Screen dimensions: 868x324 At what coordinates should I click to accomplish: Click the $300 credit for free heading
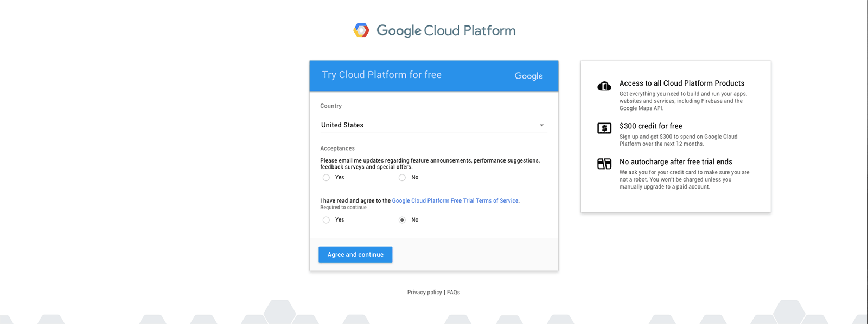coord(650,126)
